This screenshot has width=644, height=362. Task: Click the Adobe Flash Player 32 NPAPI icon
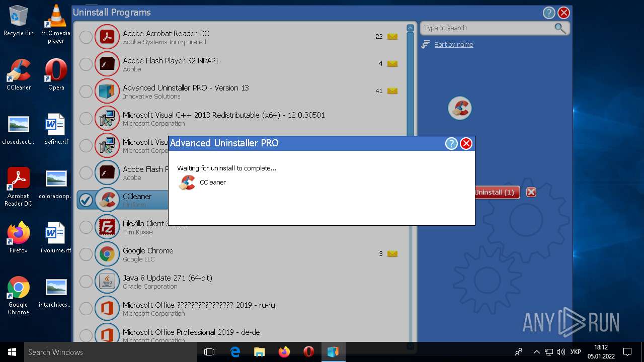[107, 64]
